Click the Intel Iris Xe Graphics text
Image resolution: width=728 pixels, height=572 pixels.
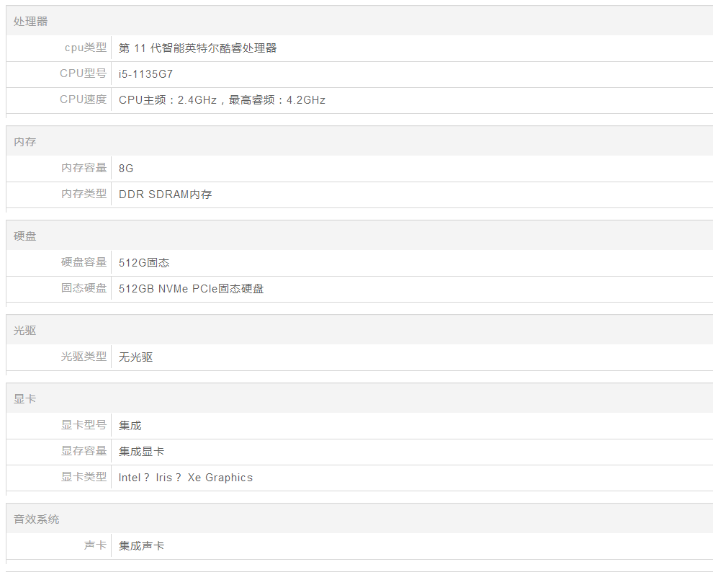(185, 478)
